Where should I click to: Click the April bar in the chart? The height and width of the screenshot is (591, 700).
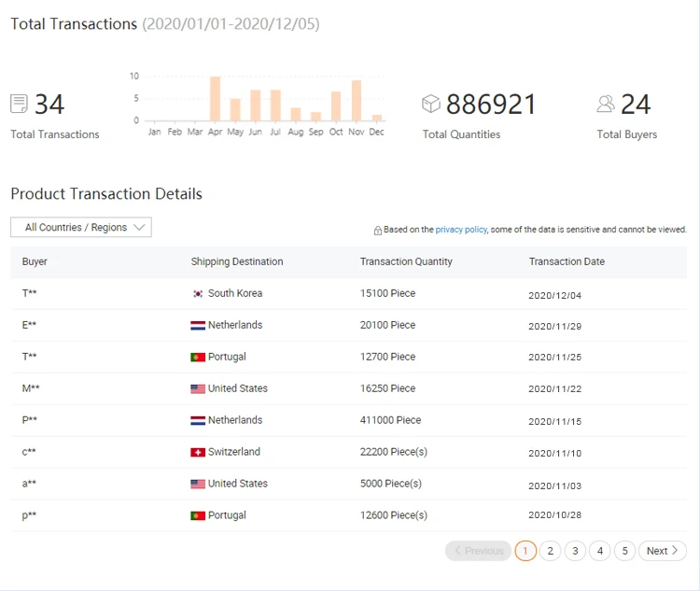coord(215,99)
